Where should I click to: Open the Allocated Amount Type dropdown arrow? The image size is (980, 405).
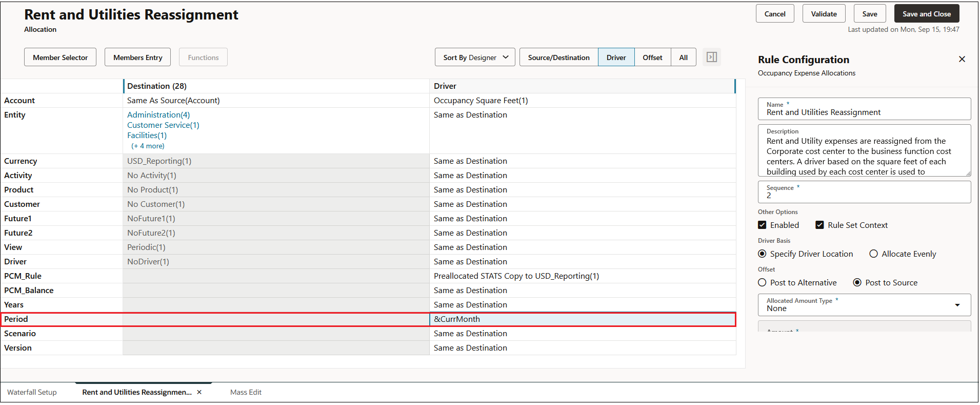957,305
